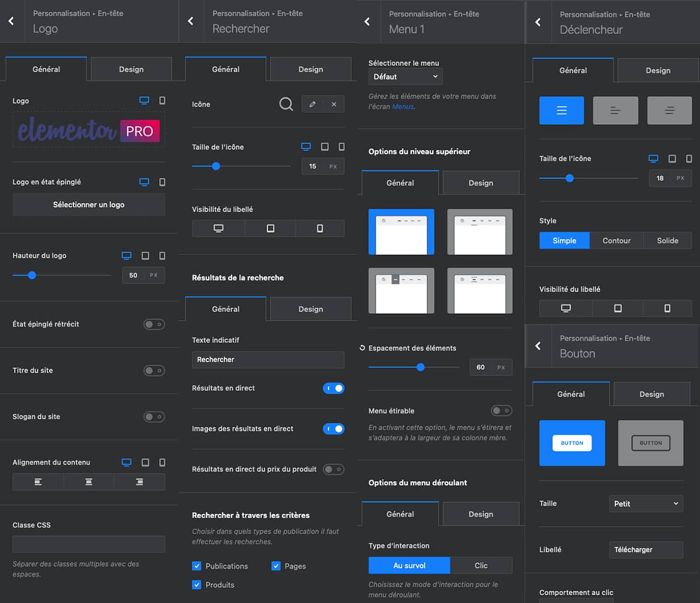
Task: Enable the Slogan du site switch
Action: [155, 417]
